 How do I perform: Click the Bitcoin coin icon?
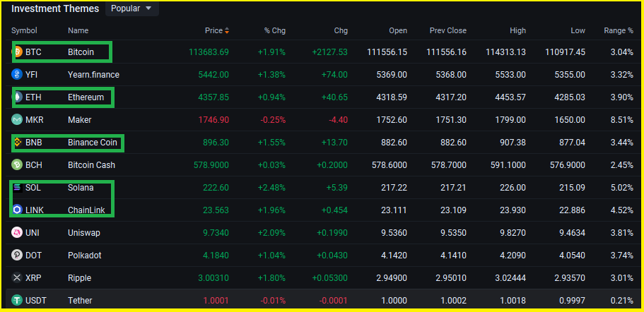17,52
